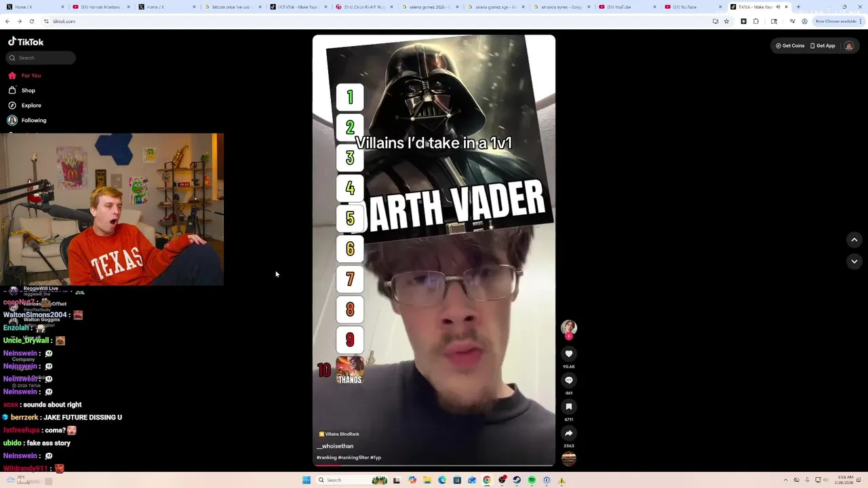Open the For You feed
Viewport: 868px width, 488px height.
click(x=24, y=75)
